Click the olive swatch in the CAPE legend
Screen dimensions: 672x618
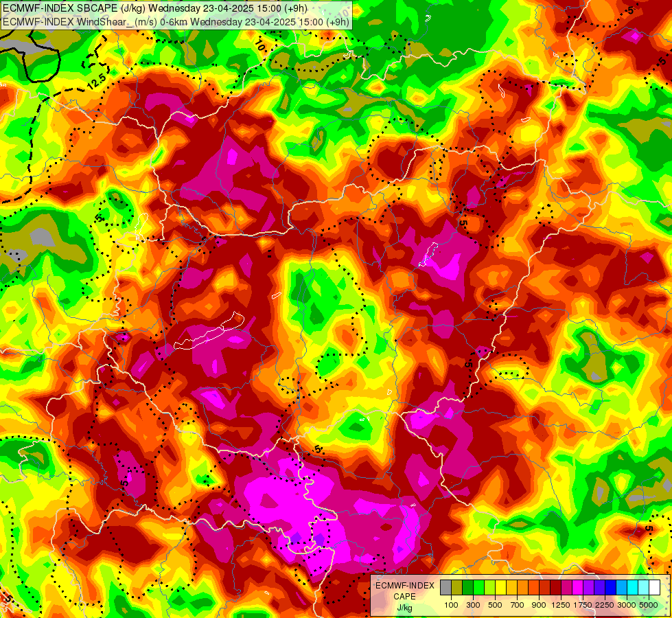(x=456, y=587)
